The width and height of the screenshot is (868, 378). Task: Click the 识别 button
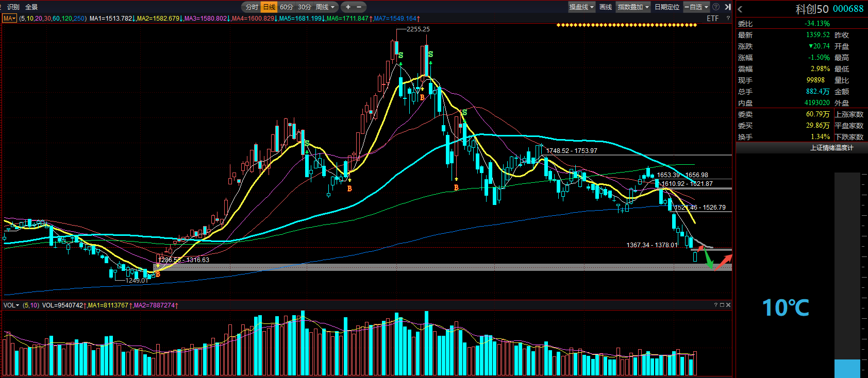[x=13, y=7]
